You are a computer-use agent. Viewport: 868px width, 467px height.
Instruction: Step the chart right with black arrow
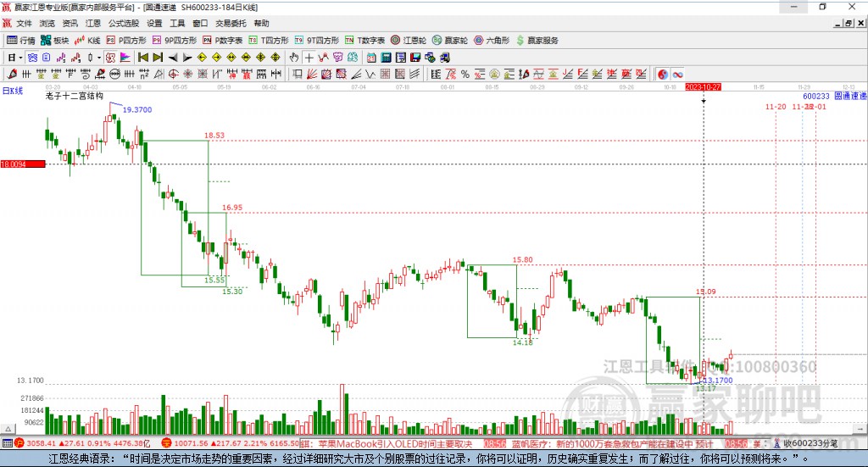click(x=187, y=58)
